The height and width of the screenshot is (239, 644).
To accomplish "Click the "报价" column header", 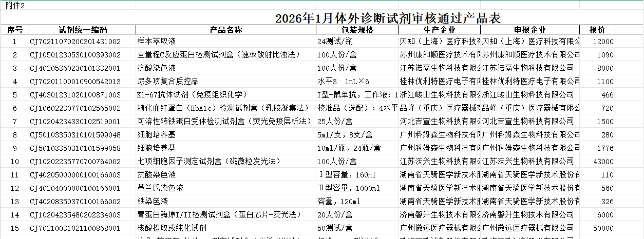I will (597, 30).
